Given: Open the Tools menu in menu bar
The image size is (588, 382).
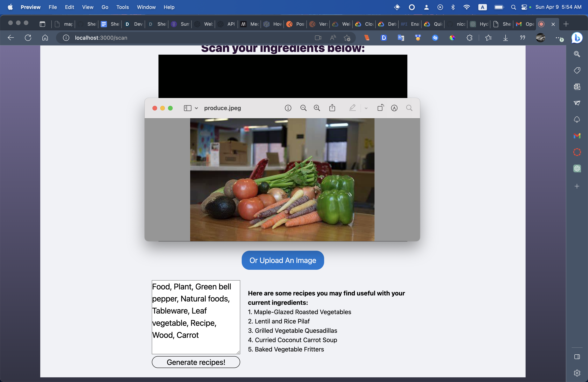Looking at the screenshot, I should [122, 7].
